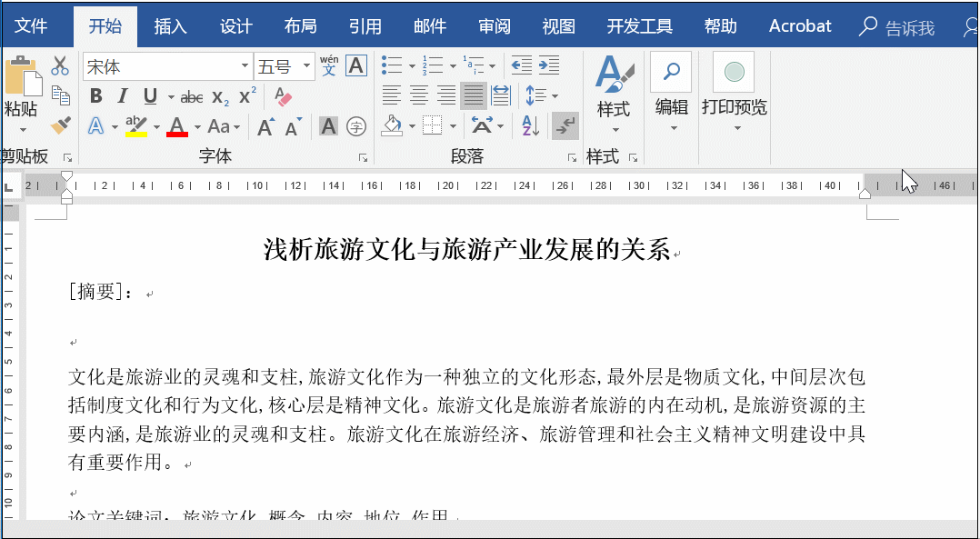The width and height of the screenshot is (980, 539).
Task: Open the 样式 styles pane launcher
Action: (x=633, y=158)
